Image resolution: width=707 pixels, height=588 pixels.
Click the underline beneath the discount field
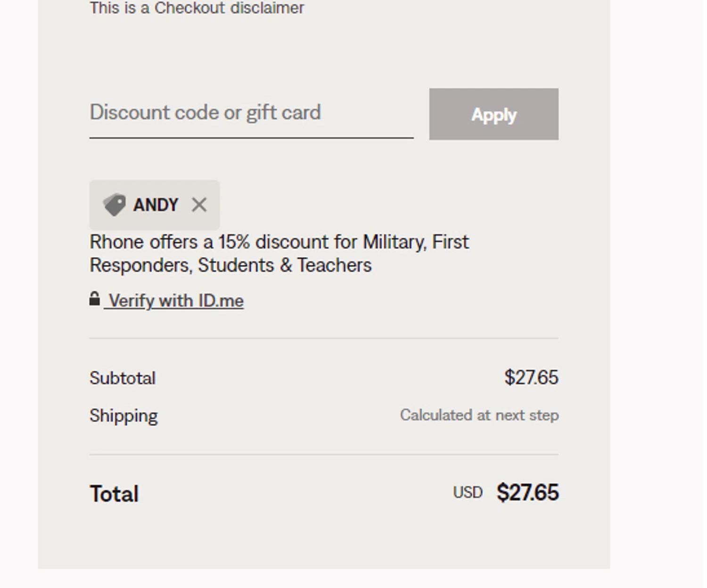click(251, 138)
